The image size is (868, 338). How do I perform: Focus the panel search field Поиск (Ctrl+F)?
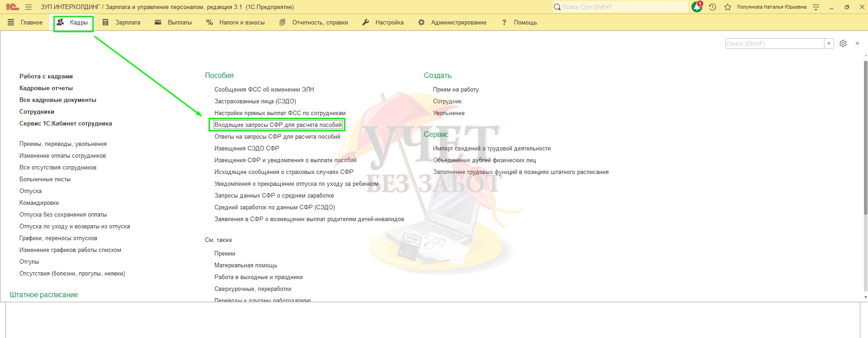[x=775, y=43]
